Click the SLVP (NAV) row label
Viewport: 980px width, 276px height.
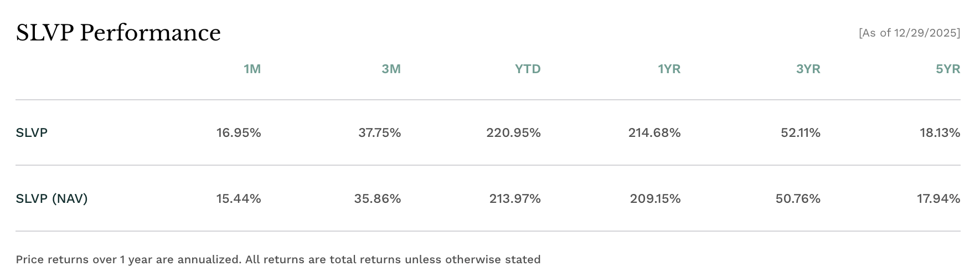click(x=51, y=198)
